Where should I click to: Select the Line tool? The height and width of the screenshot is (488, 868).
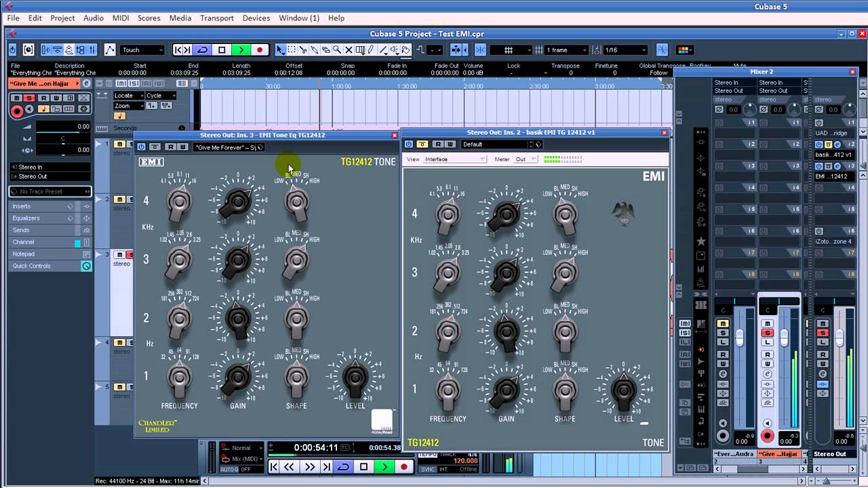(x=383, y=50)
